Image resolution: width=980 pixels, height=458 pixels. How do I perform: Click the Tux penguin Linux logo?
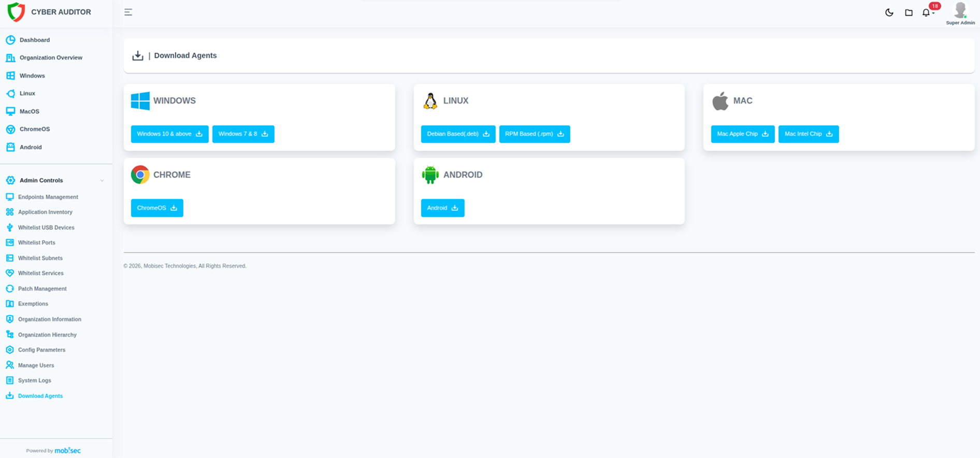[x=430, y=101]
